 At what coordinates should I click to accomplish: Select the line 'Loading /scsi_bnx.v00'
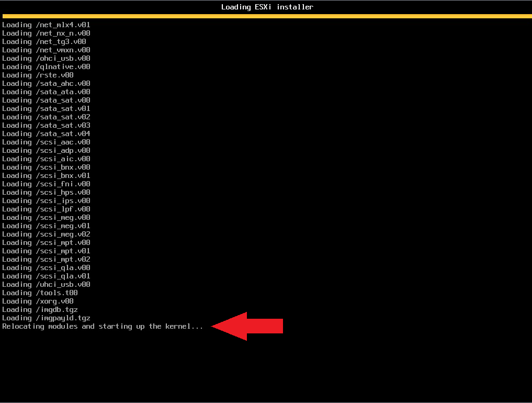click(46, 167)
